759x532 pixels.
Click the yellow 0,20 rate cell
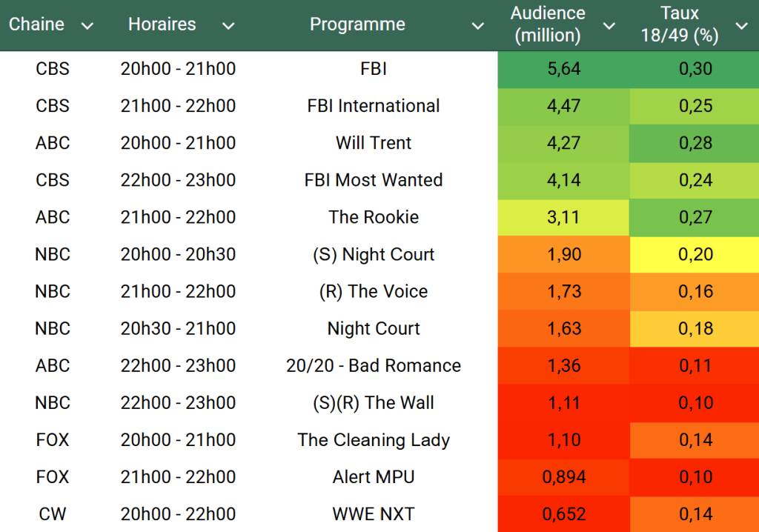[x=695, y=254]
